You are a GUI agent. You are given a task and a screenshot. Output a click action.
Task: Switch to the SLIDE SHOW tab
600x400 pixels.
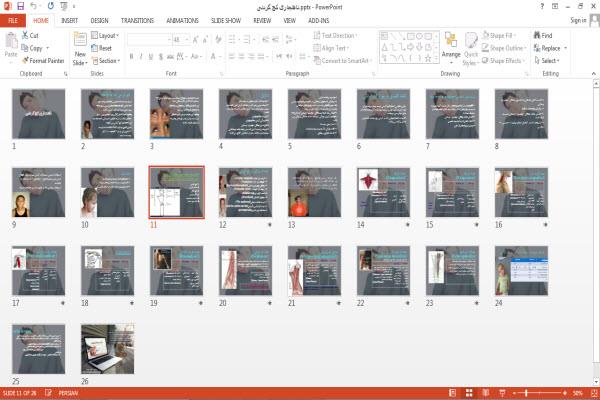click(226, 20)
